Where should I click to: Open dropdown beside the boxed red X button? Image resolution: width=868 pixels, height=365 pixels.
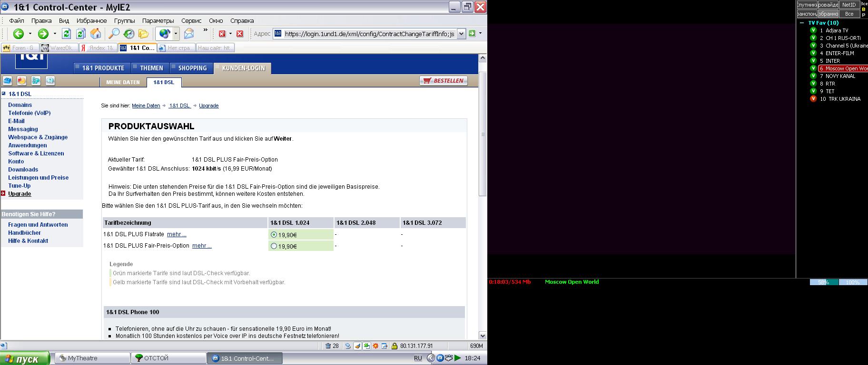click(230, 34)
